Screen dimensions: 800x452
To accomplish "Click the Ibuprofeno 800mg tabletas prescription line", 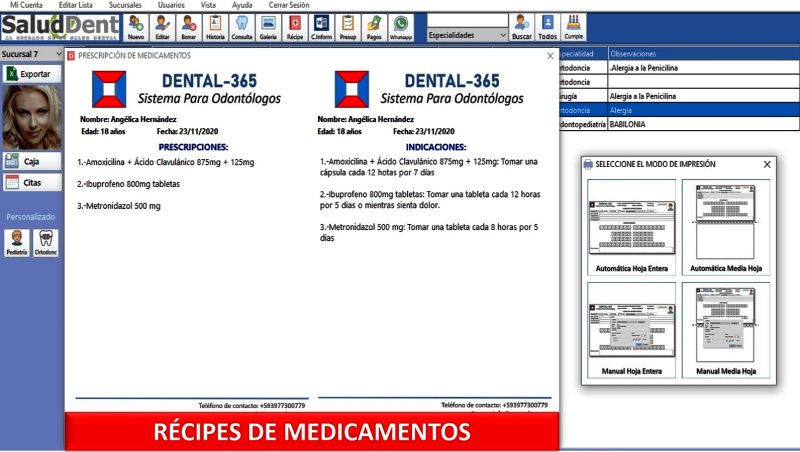I will [128, 184].
